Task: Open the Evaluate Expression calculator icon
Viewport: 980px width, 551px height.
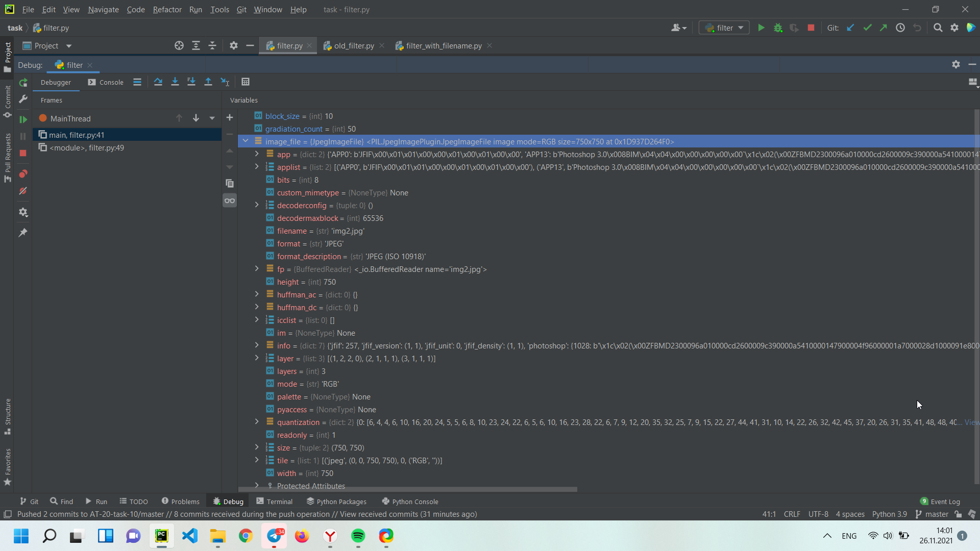Action: click(x=246, y=82)
